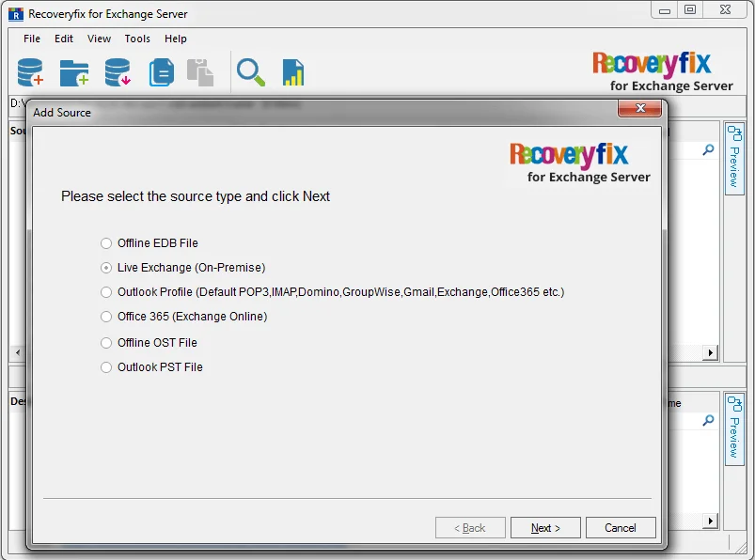Select the Offline EDB File option
The height and width of the screenshot is (560, 755).
click(x=149, y=243)
